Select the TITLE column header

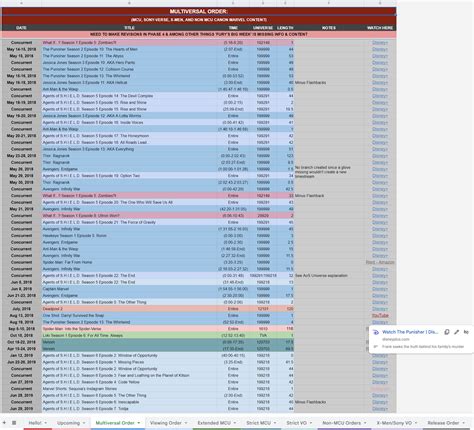tap(129, 28)
